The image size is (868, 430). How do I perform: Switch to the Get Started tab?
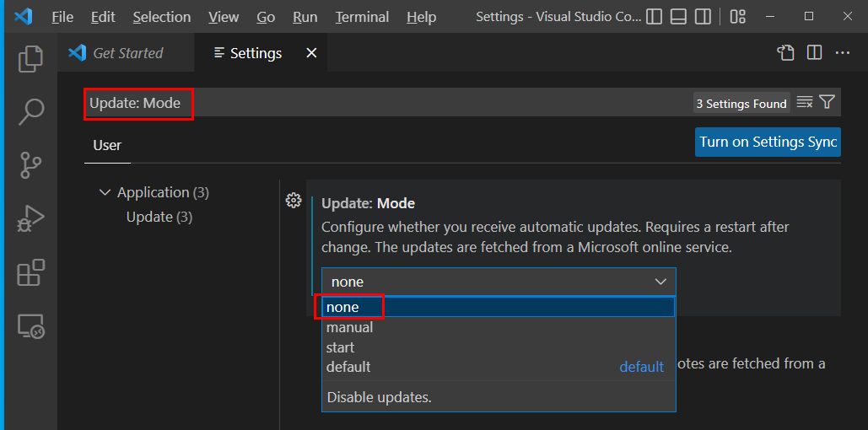[x=127, y=53]
